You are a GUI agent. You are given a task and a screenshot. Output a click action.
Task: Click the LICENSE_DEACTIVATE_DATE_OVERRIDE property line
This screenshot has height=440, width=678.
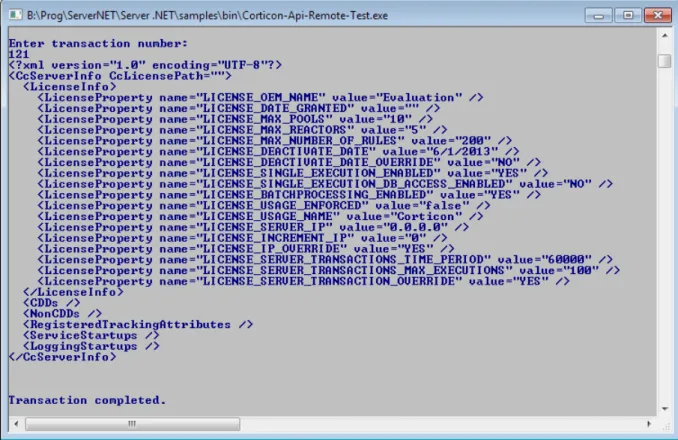(289, 163)
